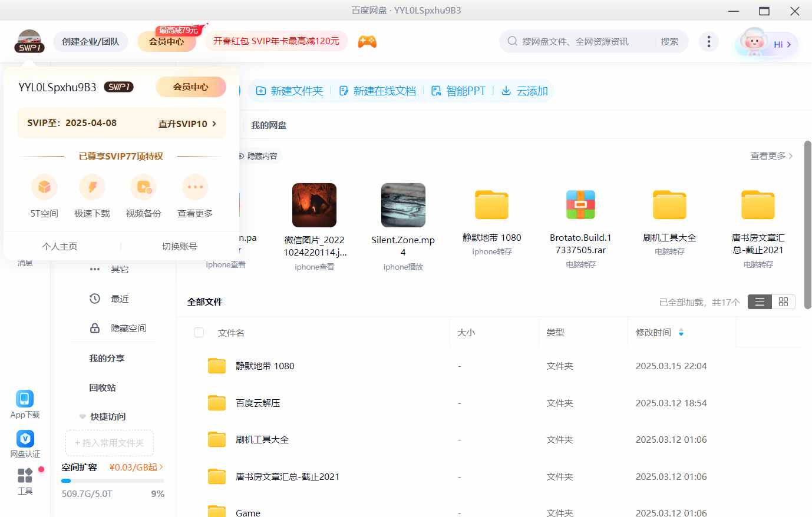Expand 查看更多 recent files

(771, 156)
